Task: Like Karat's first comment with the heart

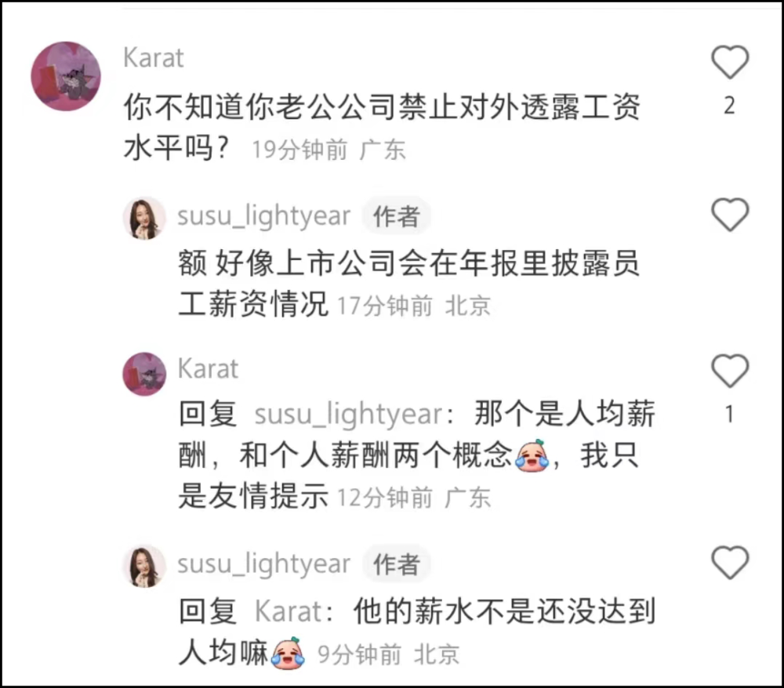Action: (x=730, y=62)
